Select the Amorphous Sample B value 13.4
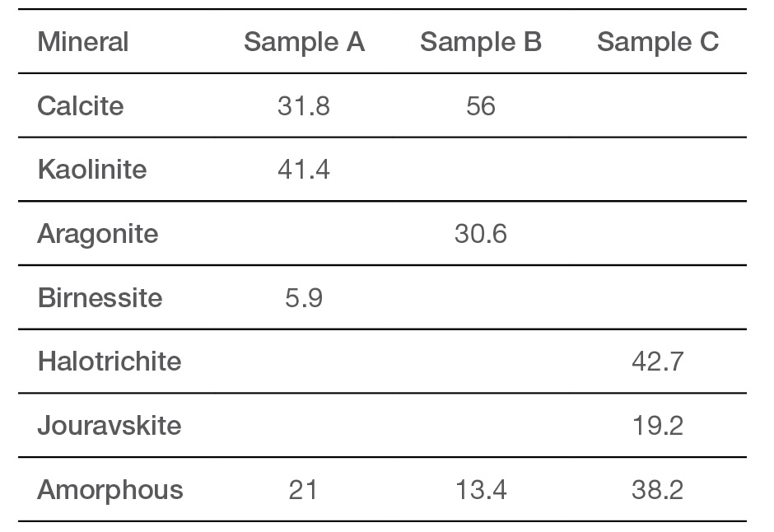Viewport: 774px width, 532px height. (x=481, y=489)
